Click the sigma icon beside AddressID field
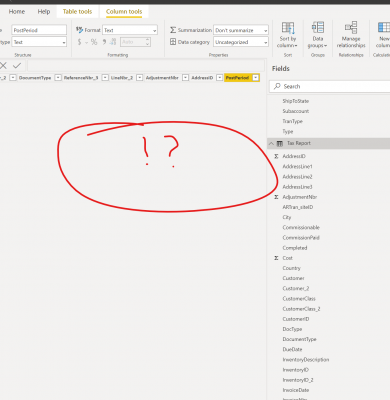The height and width of the screenshot is (400, 390). click(x=276, y=156)
